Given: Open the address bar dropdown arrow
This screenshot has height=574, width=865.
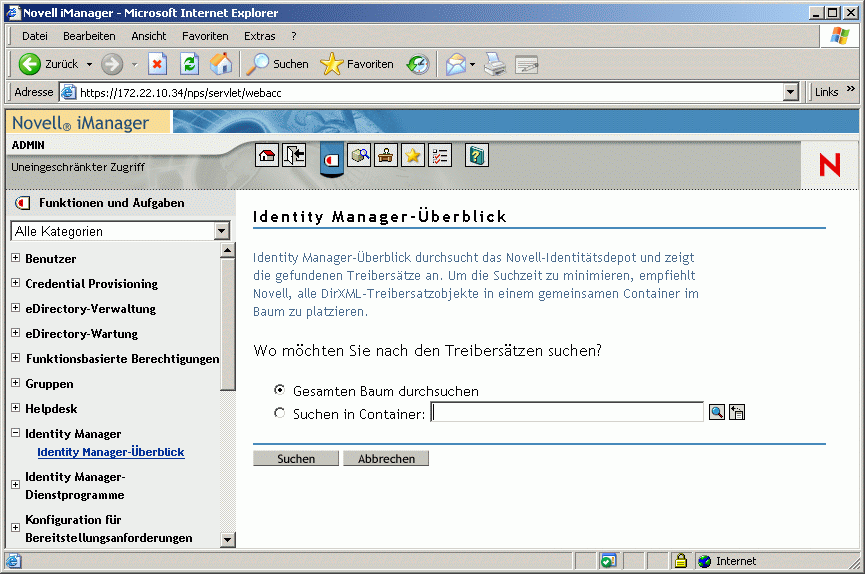Looking at the screenshot, I should (791, 92).
